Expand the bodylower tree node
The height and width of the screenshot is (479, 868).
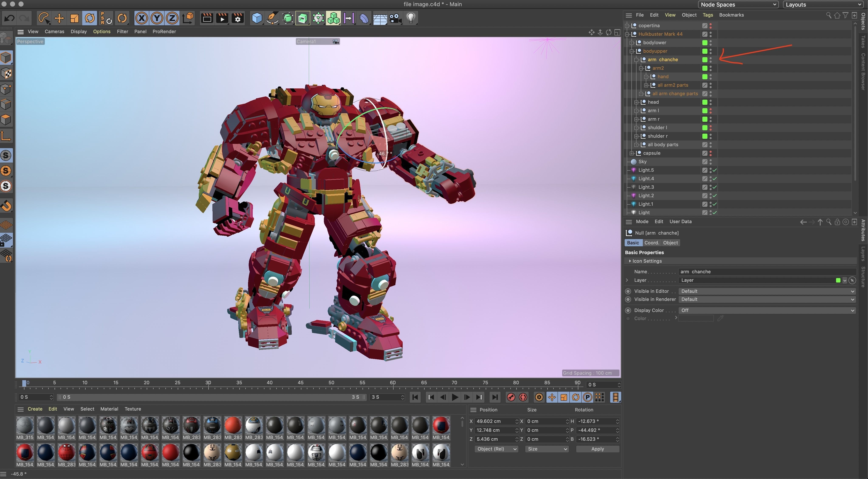pos(632,43)
